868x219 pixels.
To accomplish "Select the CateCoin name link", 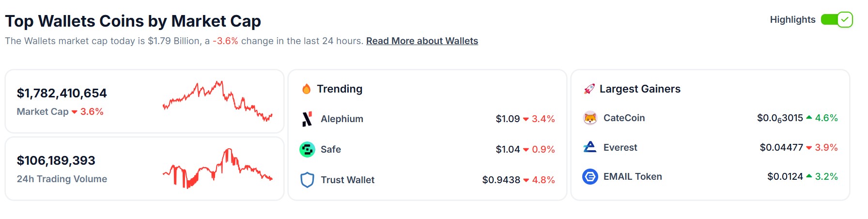I will coord(624,118).
